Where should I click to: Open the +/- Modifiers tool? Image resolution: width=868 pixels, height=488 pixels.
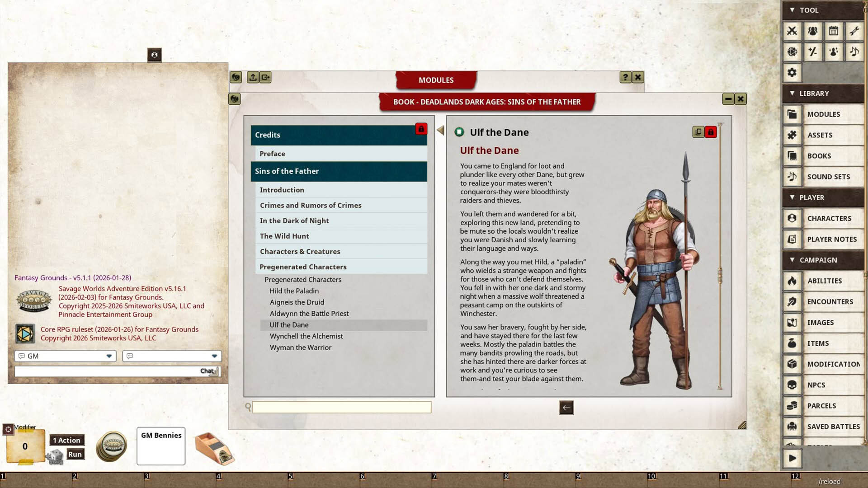point(813,52)
